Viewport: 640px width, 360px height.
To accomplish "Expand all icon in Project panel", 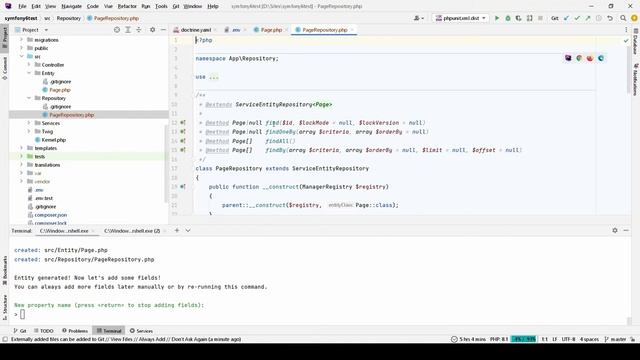I will coord(128,30).
